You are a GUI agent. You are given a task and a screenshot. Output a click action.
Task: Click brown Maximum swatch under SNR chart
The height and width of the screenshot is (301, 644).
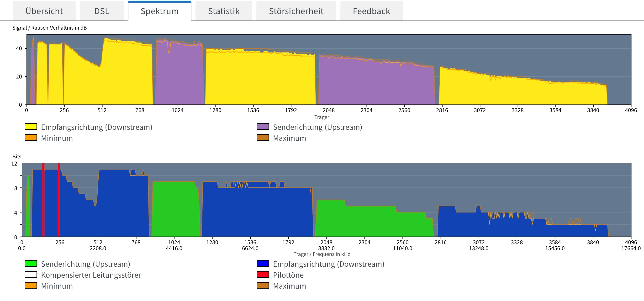pos(263,138)
